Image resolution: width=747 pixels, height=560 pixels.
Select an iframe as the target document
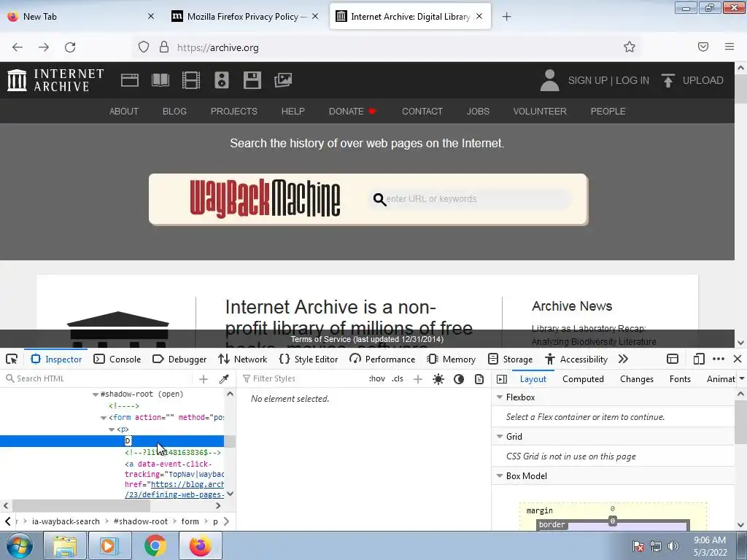673,359
